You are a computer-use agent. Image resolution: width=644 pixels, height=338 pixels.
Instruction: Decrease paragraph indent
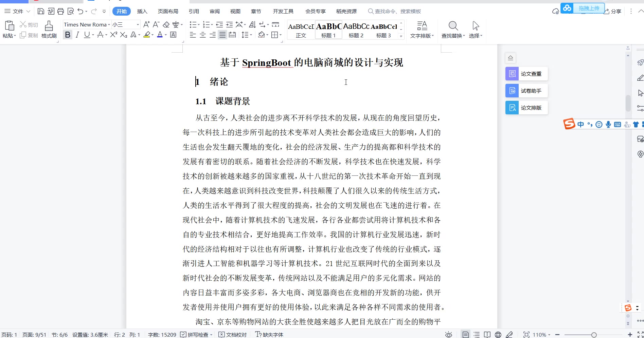219,24
